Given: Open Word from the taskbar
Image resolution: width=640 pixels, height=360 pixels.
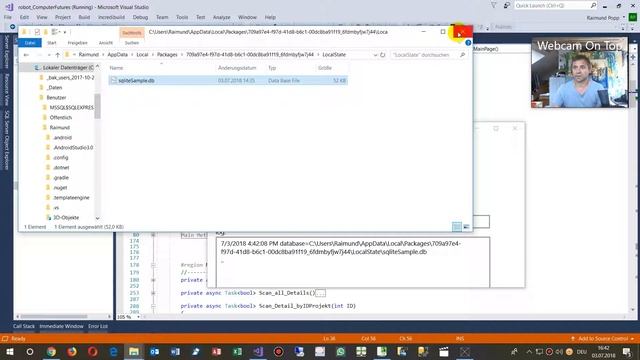Looking at the screenshot, I should (175, 351).
